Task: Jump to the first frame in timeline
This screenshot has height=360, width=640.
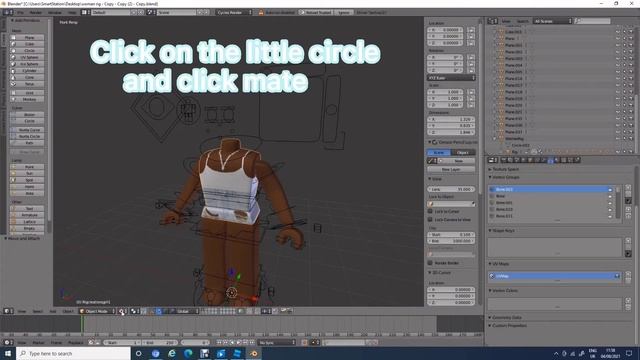Action: (219, 342)
